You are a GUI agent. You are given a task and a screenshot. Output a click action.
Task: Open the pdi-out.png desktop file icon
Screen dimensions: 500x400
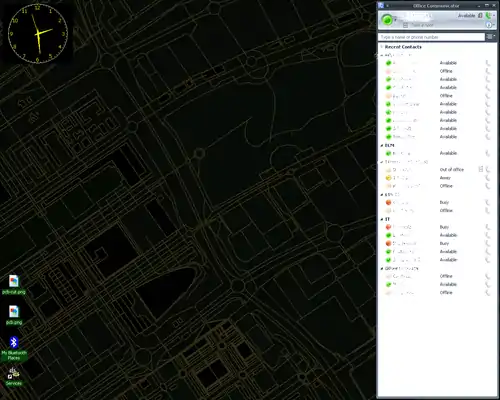pyautogui.click(x=14, y=285)
